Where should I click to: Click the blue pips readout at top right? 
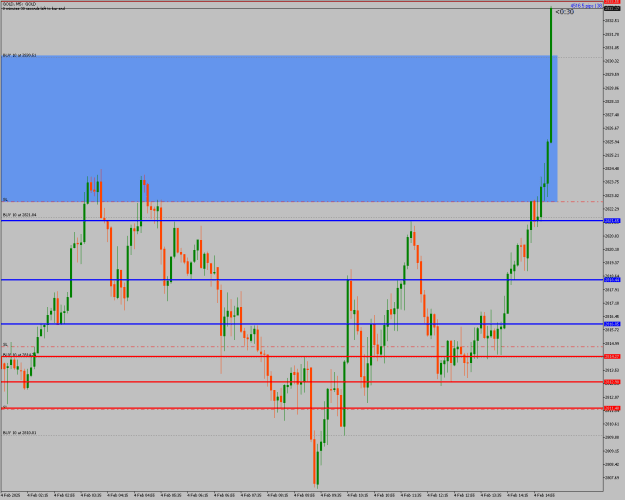(586, 6)
